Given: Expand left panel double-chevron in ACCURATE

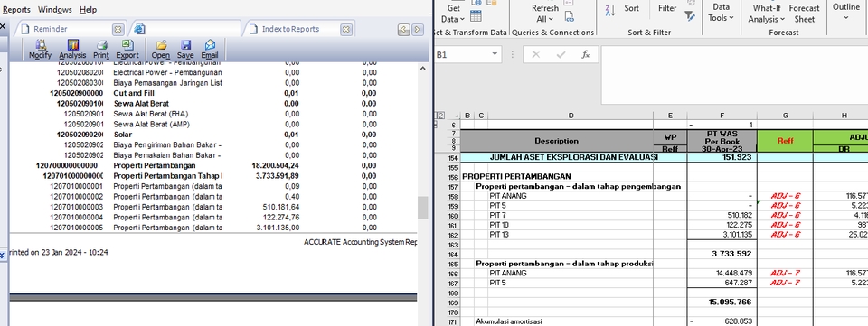Looking at the screenshot, I should (x=2, y=255).
